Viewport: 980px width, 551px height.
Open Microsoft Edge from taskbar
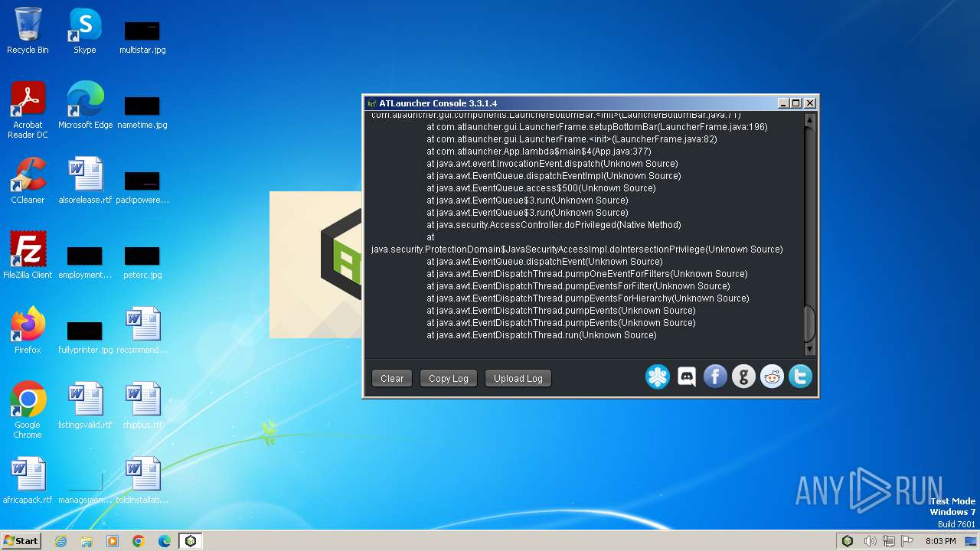pos(165,541)
